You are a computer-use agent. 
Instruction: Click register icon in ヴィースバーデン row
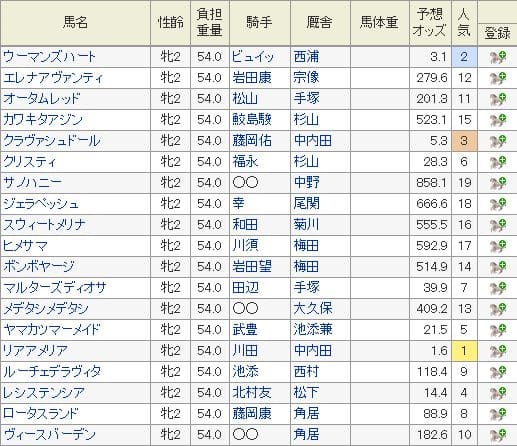[x=498, y=435]
